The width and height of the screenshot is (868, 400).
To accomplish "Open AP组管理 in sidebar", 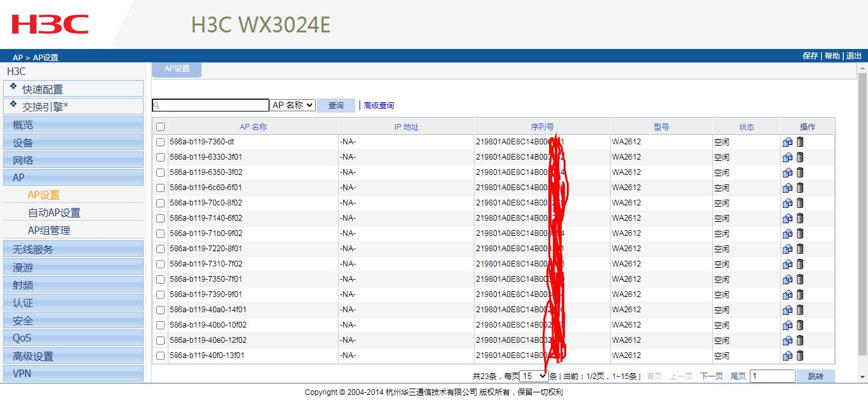I will point(49,231).
